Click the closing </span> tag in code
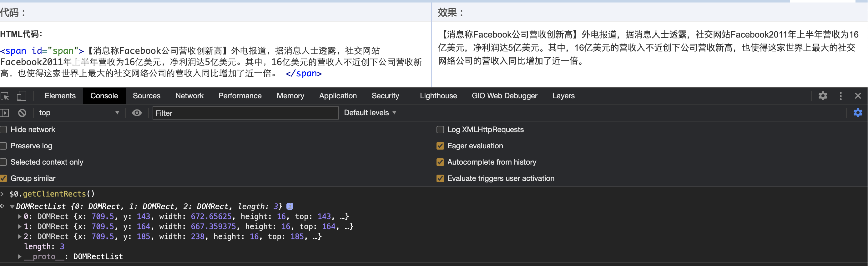Screen dimensions: 868x266 [304, 74]
